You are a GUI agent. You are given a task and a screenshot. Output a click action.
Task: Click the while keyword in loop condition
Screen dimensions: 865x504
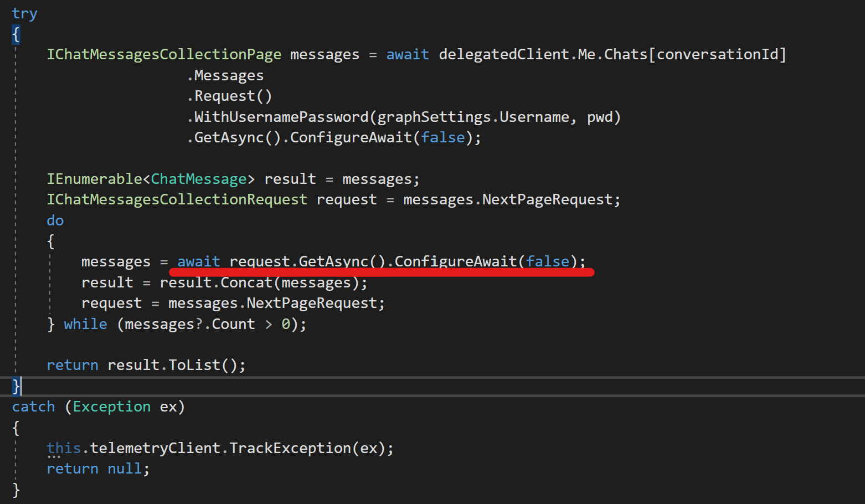[x=85, y=323]
